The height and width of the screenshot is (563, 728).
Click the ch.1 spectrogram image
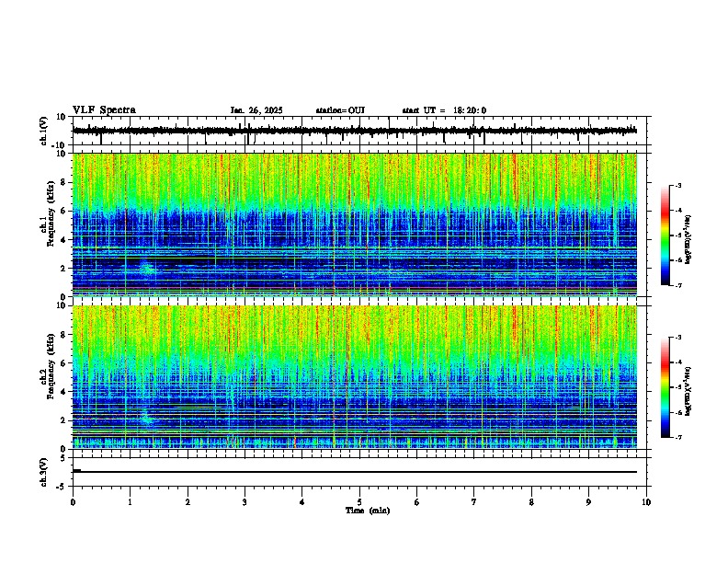point(355,224)
